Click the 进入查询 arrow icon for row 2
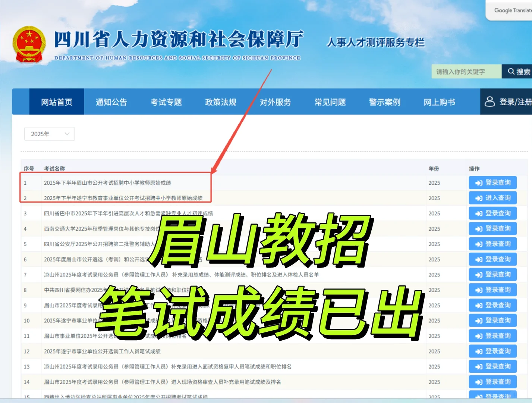Viewport: 532px width, 403px height. [478, 198]
